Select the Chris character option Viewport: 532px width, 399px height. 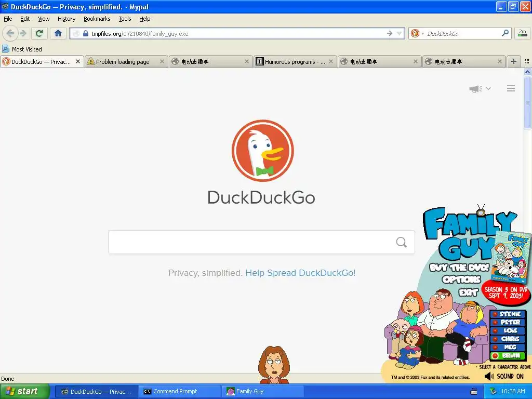point(508,339)
